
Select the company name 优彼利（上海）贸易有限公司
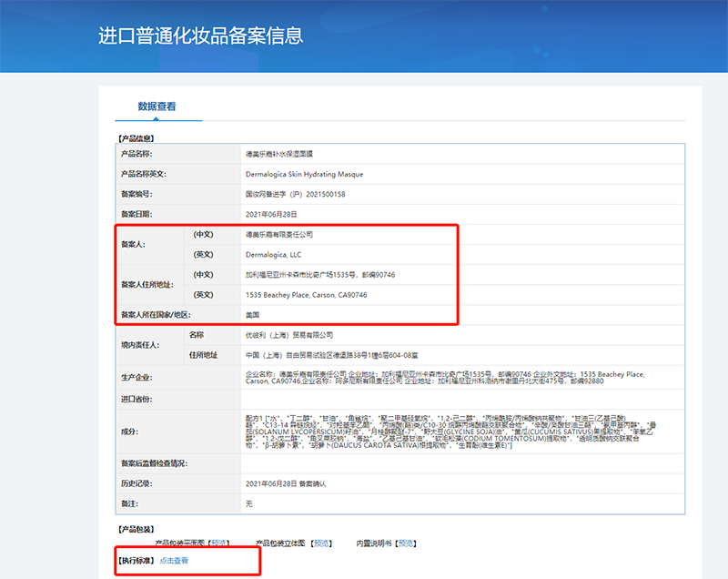[x=289, y=335]
